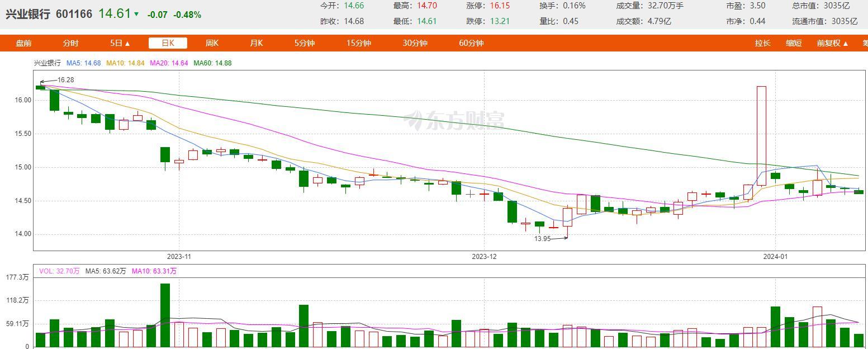Click the tall red candlestick near 2024-01
The width and height of the screenshot is (868, 349).
[761, 136]
